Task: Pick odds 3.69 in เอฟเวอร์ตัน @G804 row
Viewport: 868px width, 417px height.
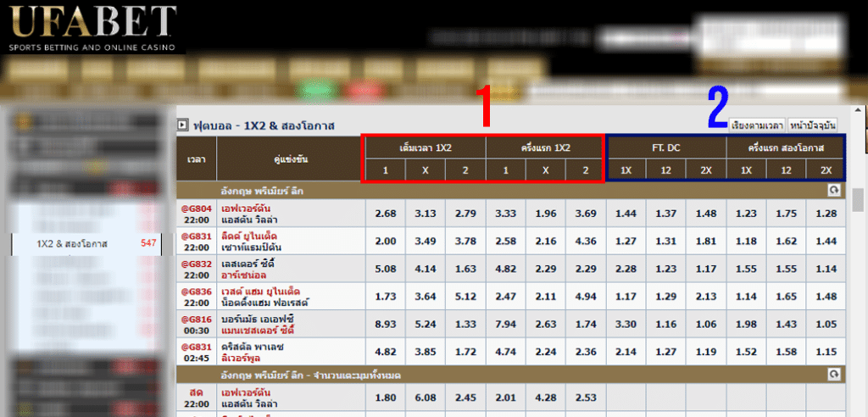Action: [586, 214]
